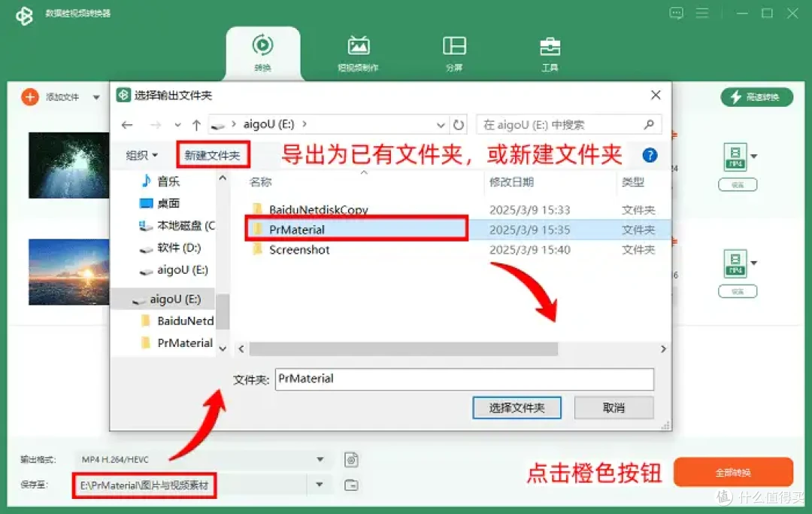
Task: Click right arrow of horizontal scrollbar
Action: coord(663,349)
